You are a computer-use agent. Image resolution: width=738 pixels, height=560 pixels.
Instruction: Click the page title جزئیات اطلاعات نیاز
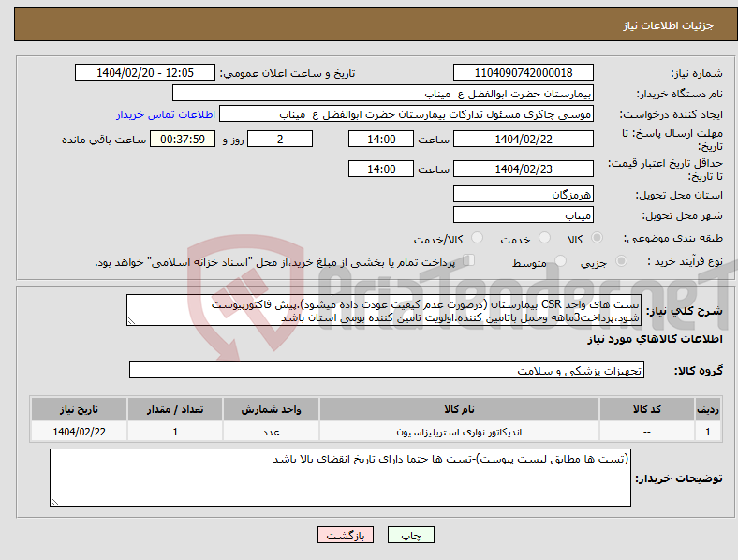669,25
